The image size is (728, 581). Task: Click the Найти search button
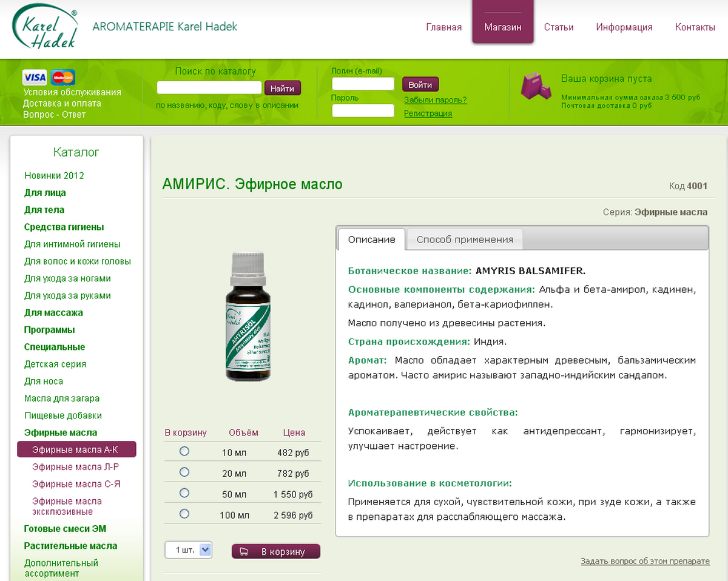[282, 88]
